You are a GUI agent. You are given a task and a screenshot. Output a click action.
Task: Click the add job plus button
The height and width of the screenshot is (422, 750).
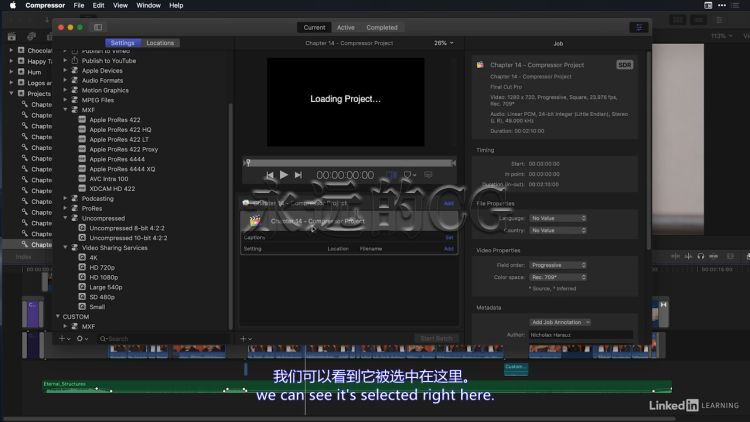point(245,339)
